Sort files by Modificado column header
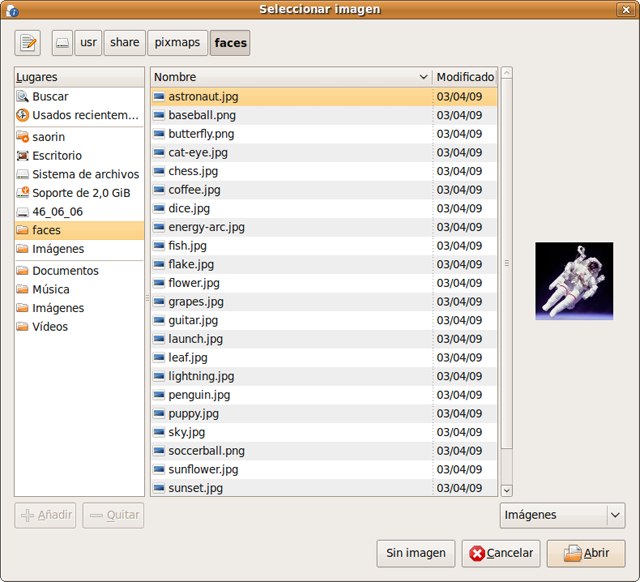This screenshot has width=640, height=582. tap(465, 77)
